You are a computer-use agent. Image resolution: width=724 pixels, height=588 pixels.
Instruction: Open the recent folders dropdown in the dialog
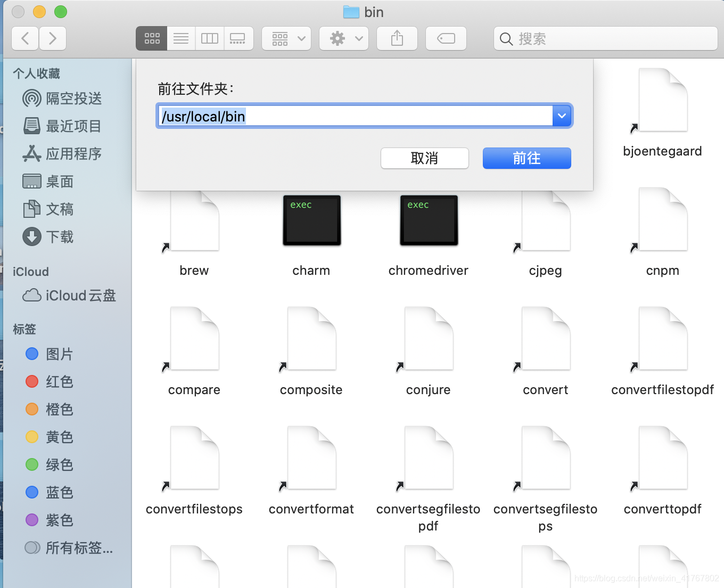coord(562,116)
